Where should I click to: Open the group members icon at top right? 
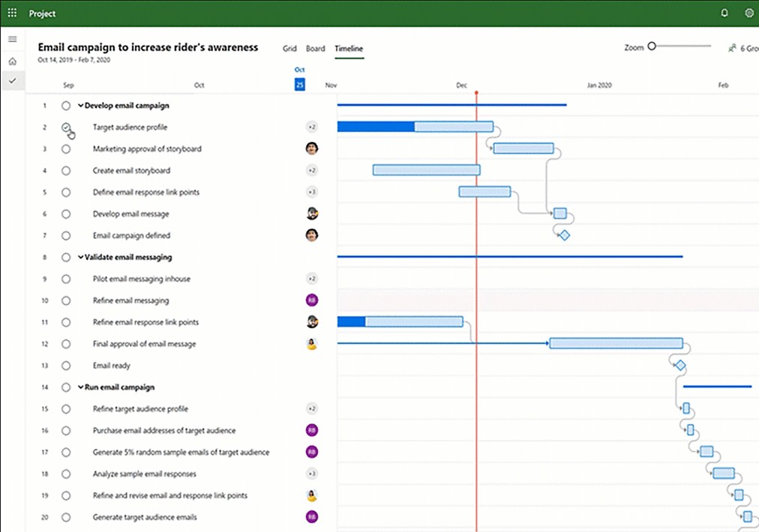(x=732, y=49)
